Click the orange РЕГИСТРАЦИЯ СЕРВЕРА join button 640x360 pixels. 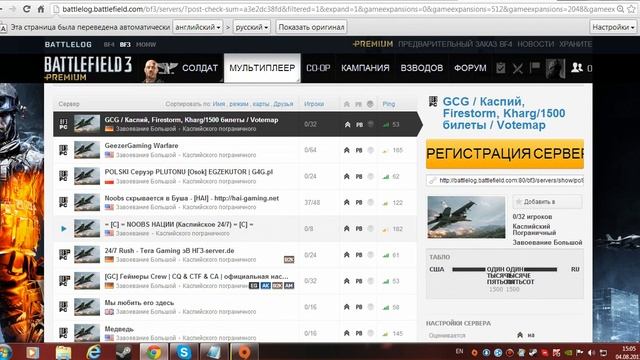[x=505, y=154]
